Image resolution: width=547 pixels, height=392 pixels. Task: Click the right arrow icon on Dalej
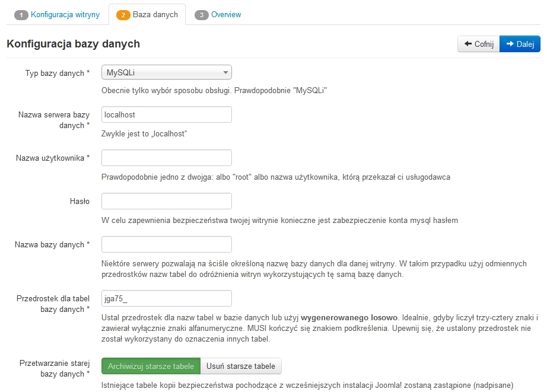510,44
